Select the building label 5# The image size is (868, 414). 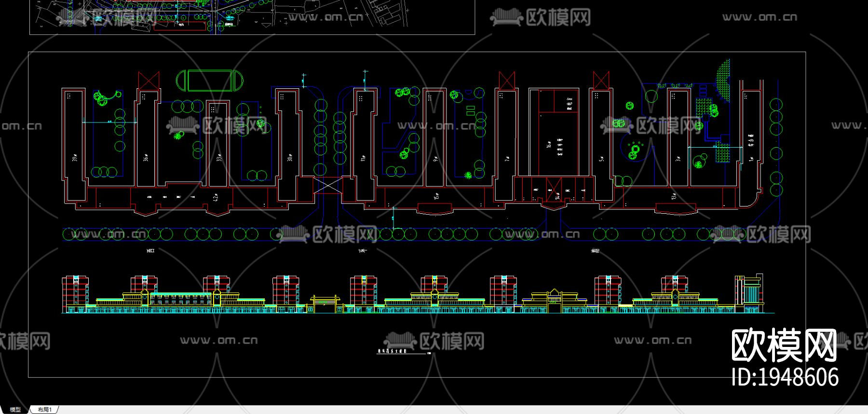tap(602, 158)
